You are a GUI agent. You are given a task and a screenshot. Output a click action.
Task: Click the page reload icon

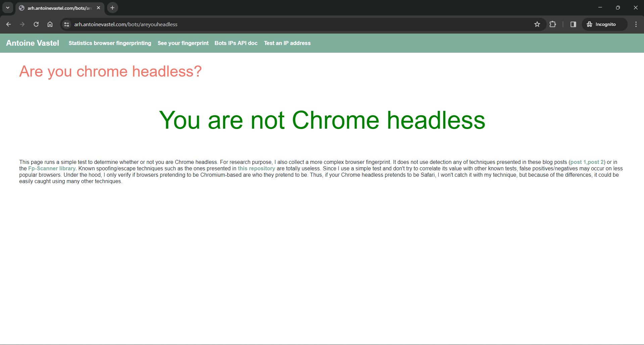[36, 24]
